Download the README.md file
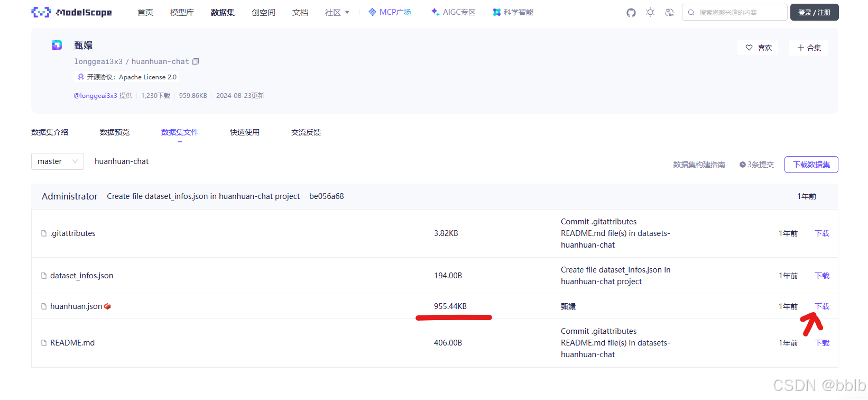The height and width of the screenshot is (400, 868). [x=822, y=343]
